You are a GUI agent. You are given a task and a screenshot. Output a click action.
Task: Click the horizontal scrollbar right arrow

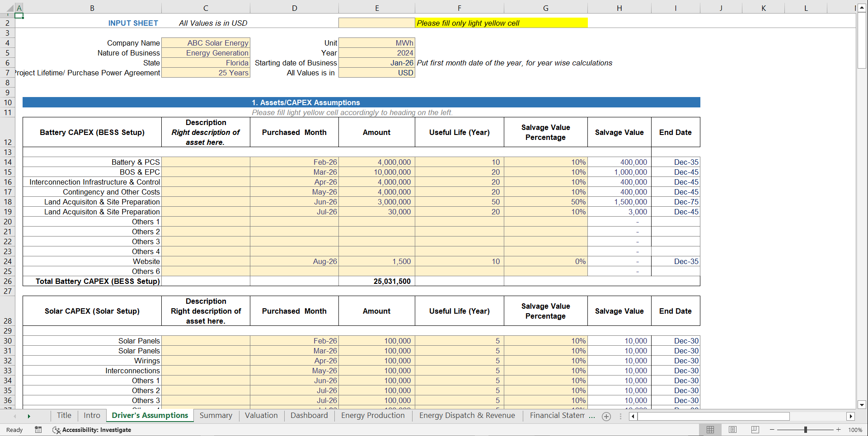point(851,416)
